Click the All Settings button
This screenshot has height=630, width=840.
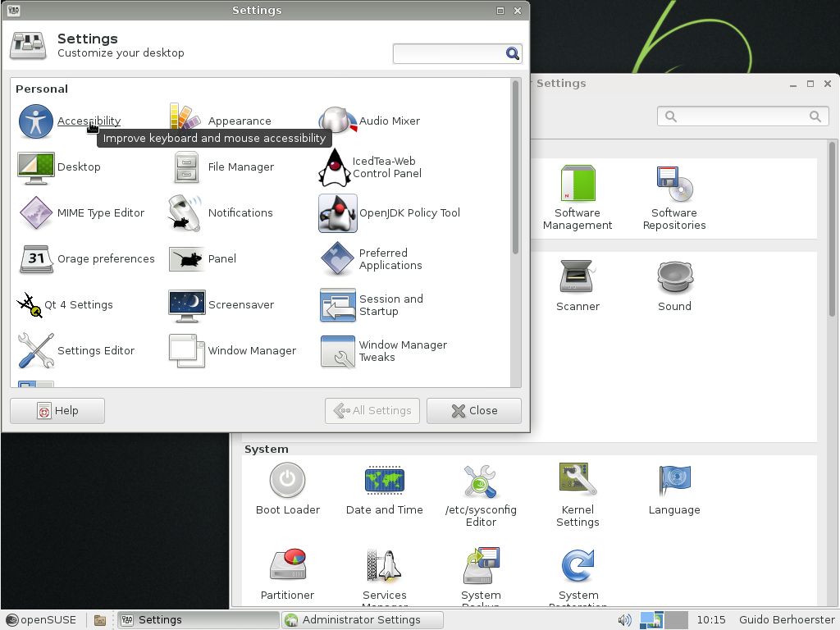pos(372,411)
